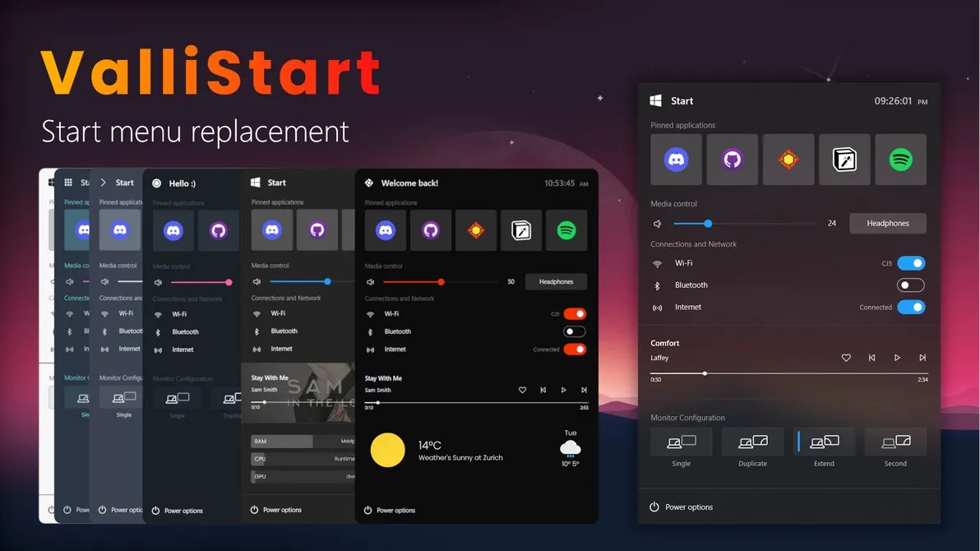Click the clock showing 09:26:01 PM

[900, 101]
